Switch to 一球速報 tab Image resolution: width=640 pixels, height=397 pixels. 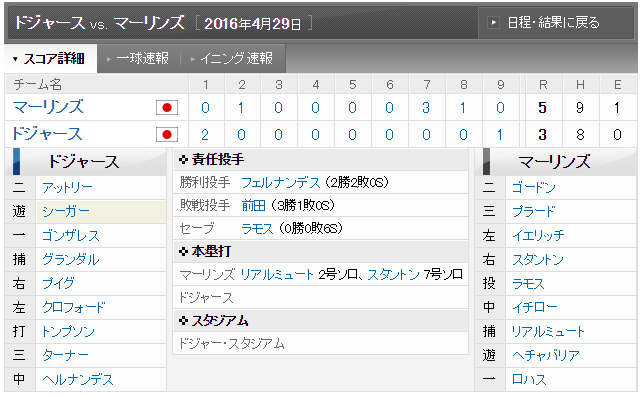(x=138, y=59)
